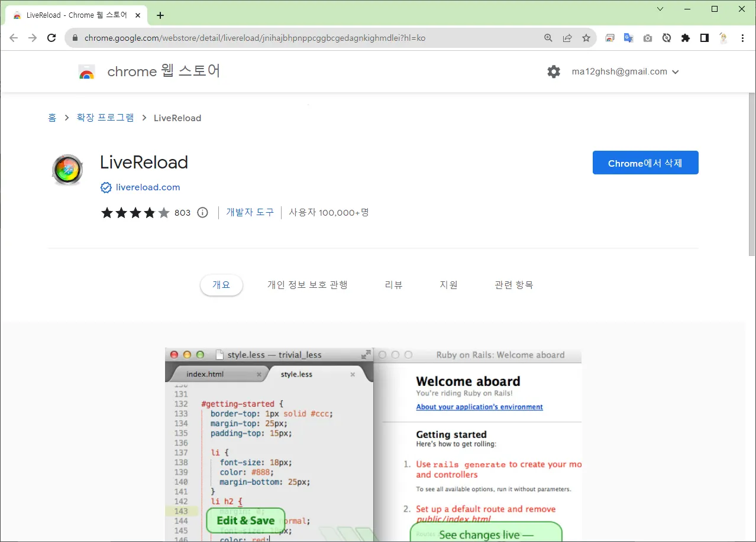Viewport: 756px width, 542px height.
Task: Open the browser side panel
Action: coord(705,38)
